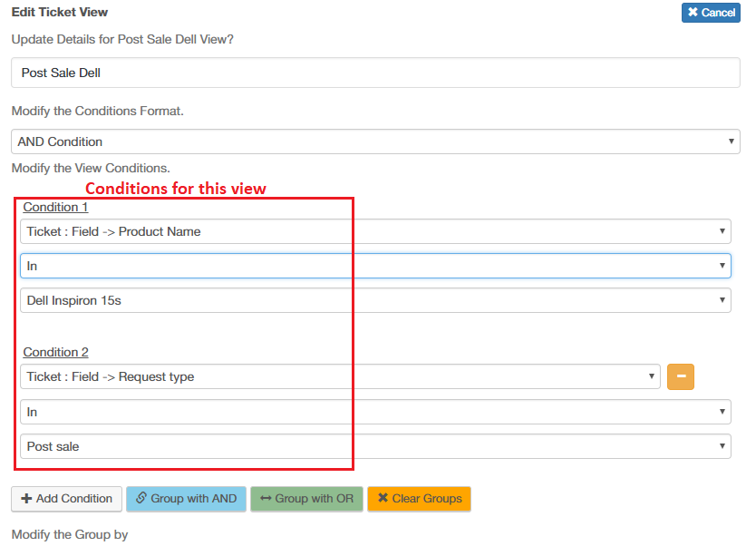Click the Condition 2 heading
Viewport: 756px width, 546px height.
pos(55,352)
